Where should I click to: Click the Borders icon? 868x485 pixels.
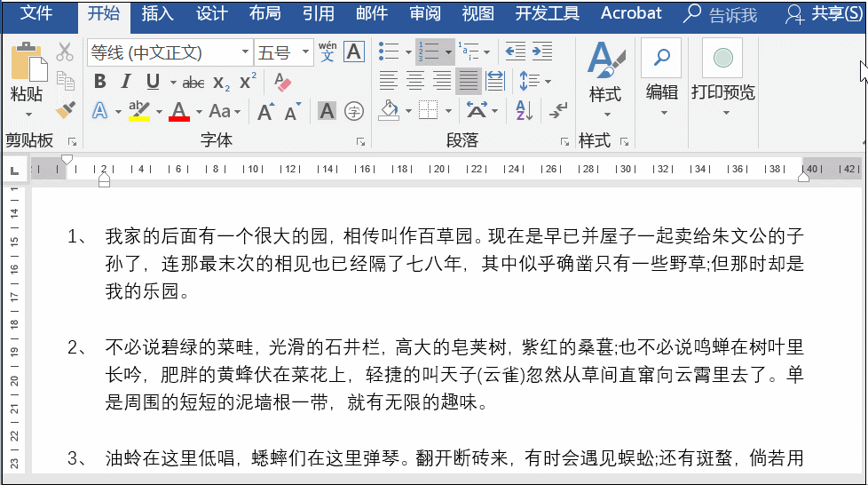pyautogui.click(x=428, y=110)
